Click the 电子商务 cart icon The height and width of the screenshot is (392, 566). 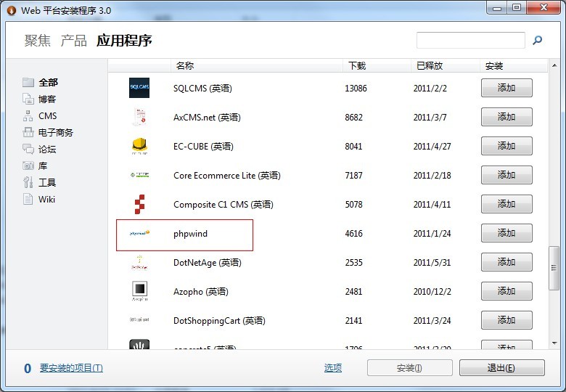pos(28,132)
